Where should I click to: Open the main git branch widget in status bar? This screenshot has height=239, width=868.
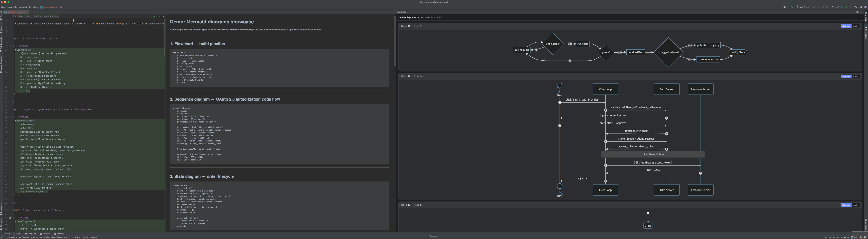[855, 237]
